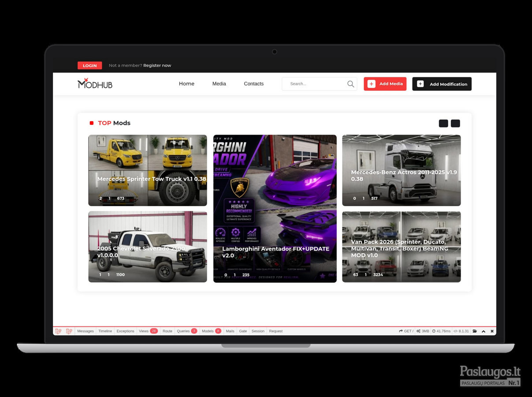532x397 pixels.
Task: Open the Route debugbar tab
Action: coord(167,331)
